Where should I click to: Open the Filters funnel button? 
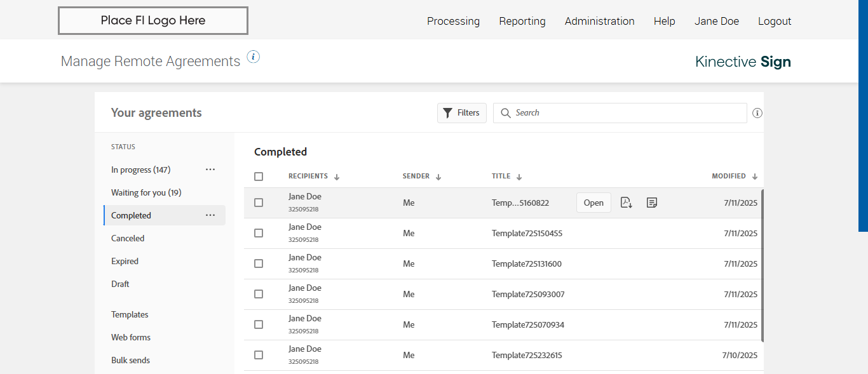coord(462,113)
